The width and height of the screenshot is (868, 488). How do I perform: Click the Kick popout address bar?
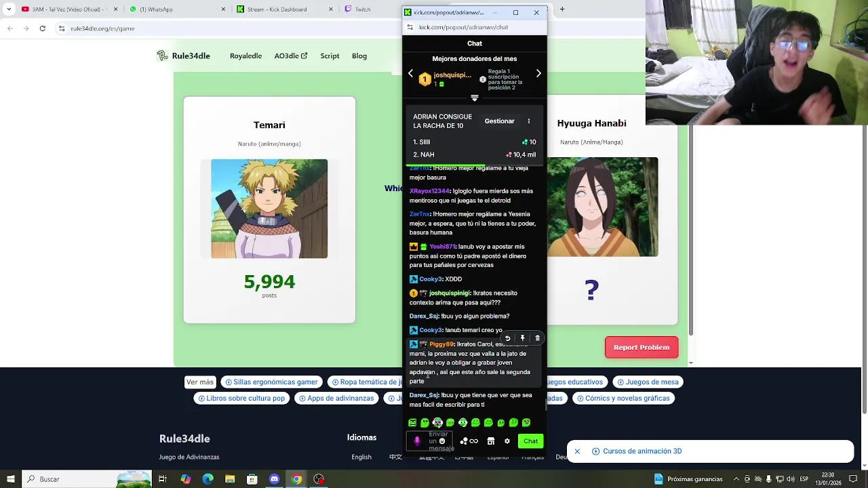coord(475,27)
